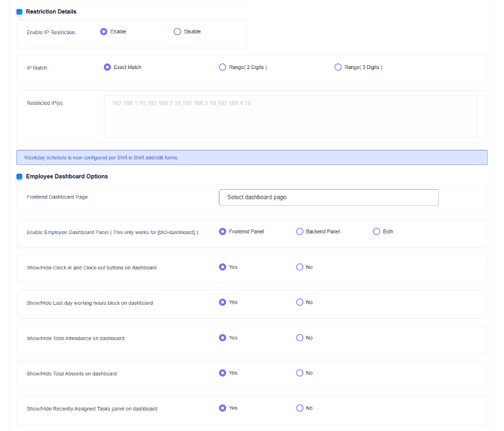Click the Restricted IP(s) label

45,103
